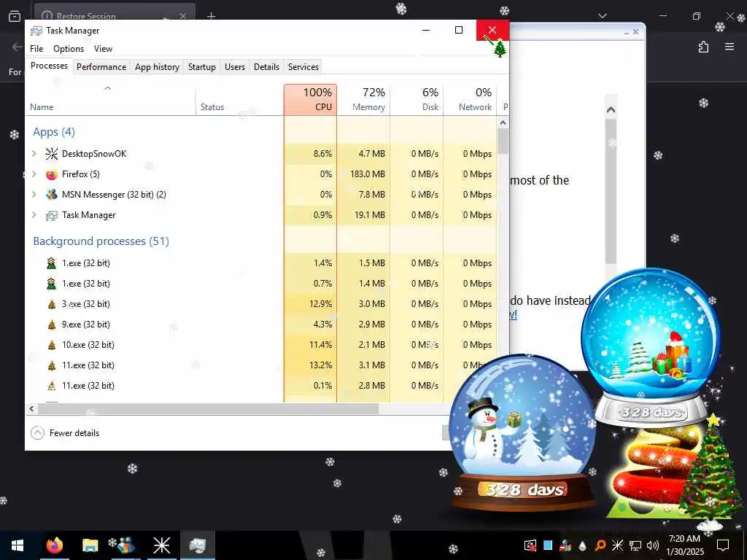Collapse view with Fewer details
The width and height of the screenshot is (747, 560).
point(65,433)
